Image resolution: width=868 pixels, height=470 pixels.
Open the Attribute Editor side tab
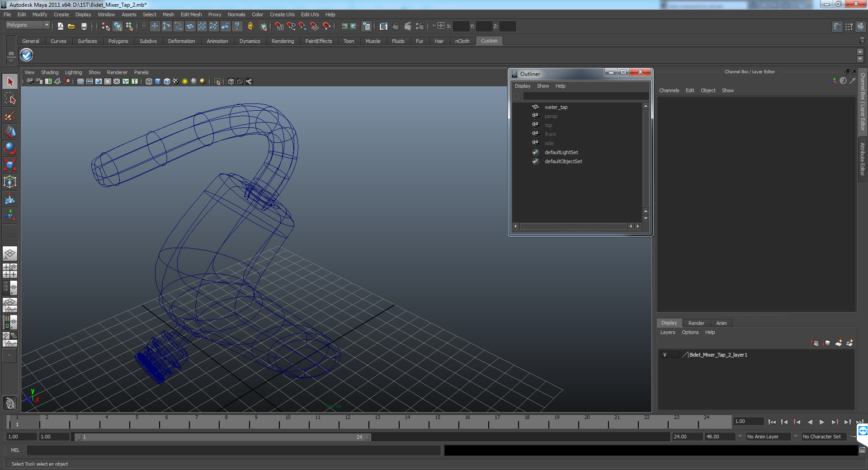(863, 159)
